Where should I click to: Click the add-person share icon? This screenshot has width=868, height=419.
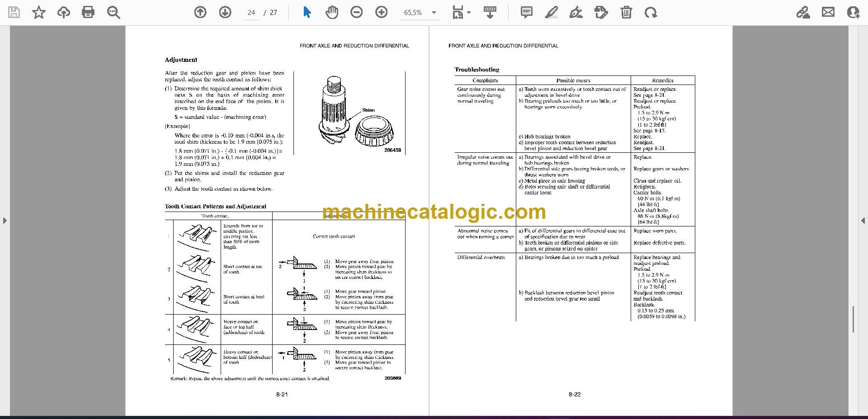(853, 13)
